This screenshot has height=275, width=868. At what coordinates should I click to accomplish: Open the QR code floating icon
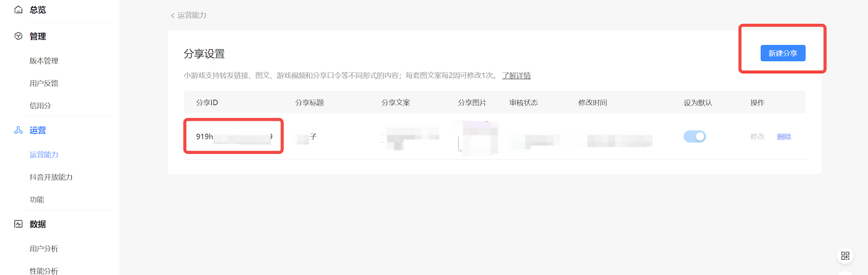pyautogui.click(x=845, y=256)
